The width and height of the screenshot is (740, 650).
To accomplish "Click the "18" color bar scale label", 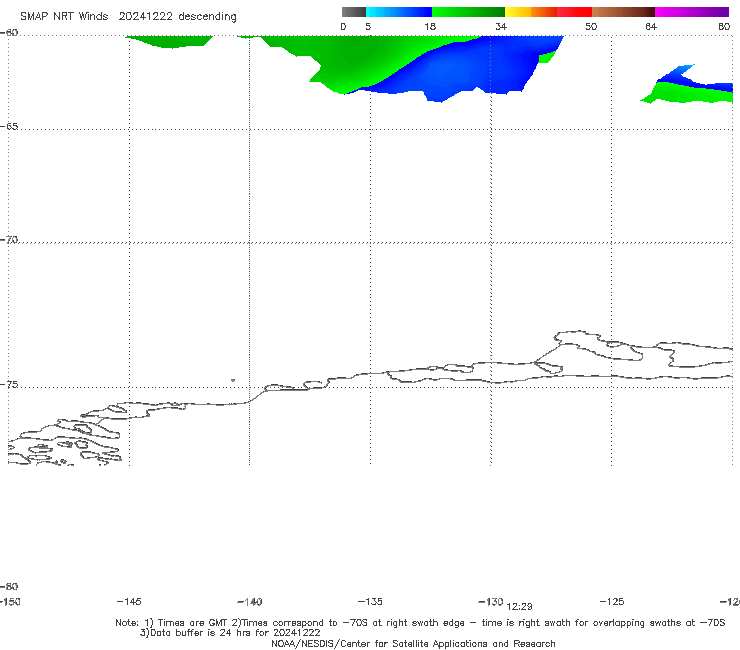I will pyautogui.click(x=430, y=26).
